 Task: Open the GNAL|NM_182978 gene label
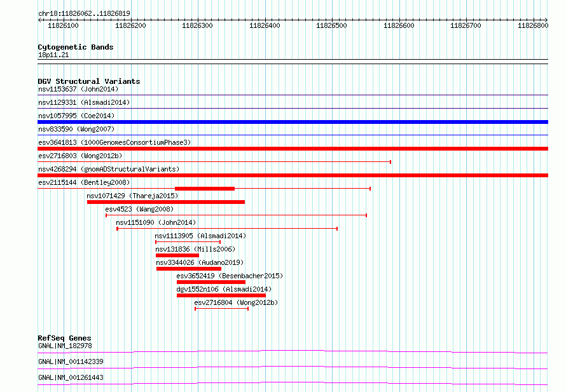pos(65,346)
